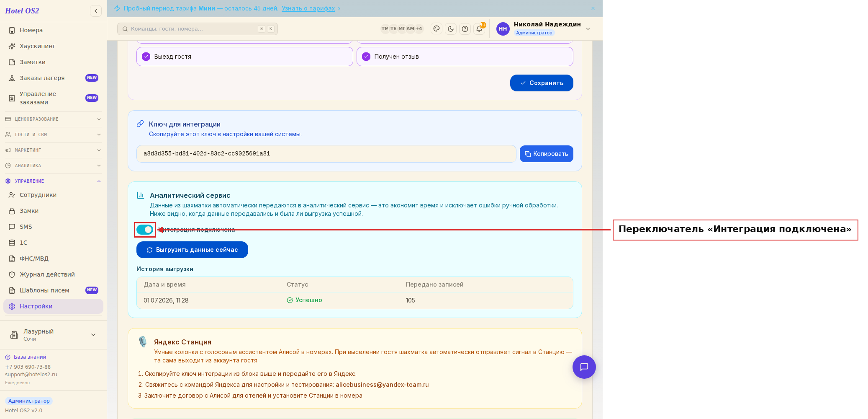Close the trial period banner
The image size is (868, 419).
(593, 8)
